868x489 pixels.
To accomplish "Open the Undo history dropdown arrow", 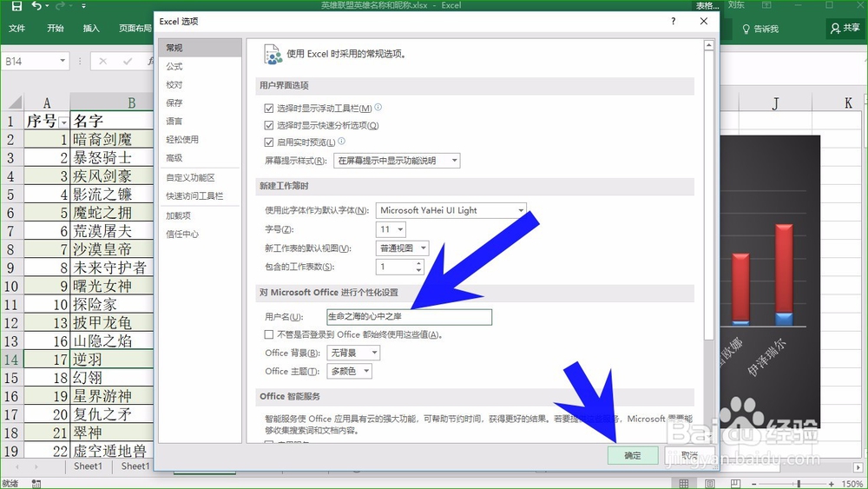I will pos(47,6).
